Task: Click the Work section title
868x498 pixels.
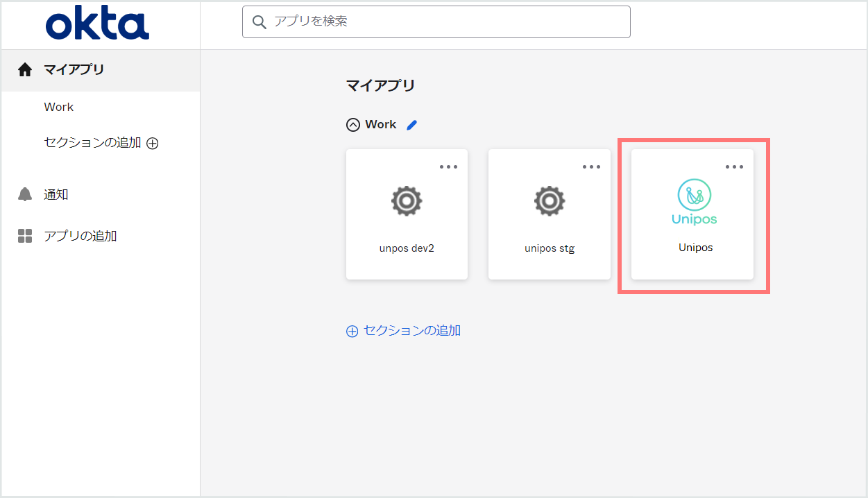Action: click(x=381, y=125)
